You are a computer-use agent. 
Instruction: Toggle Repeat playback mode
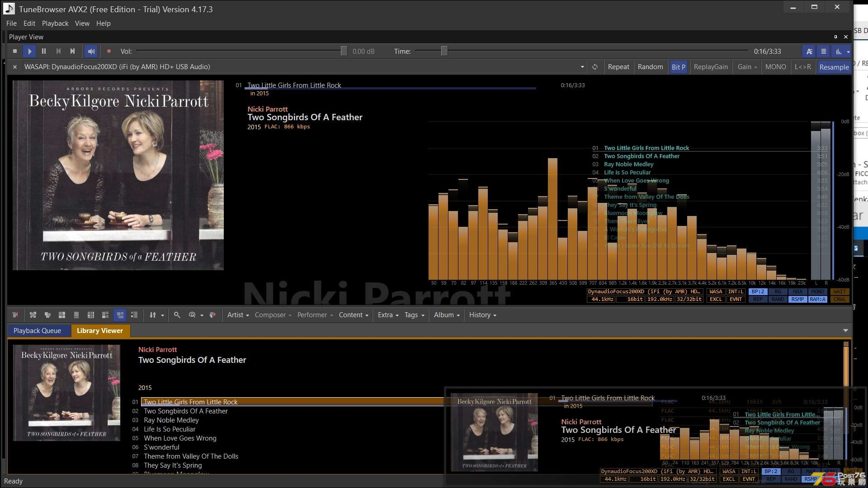point(618,67)
